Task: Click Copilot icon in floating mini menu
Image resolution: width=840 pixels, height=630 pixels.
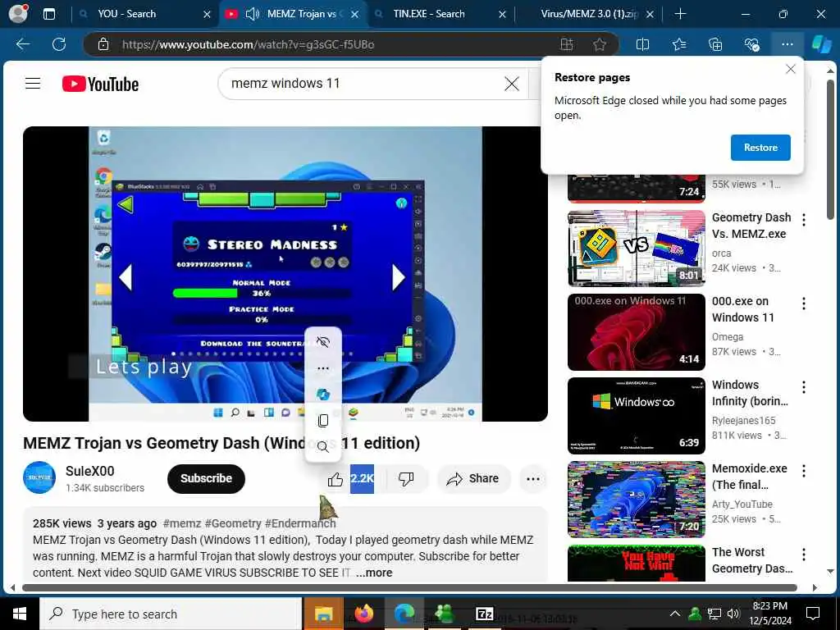Action: (323, 395)
